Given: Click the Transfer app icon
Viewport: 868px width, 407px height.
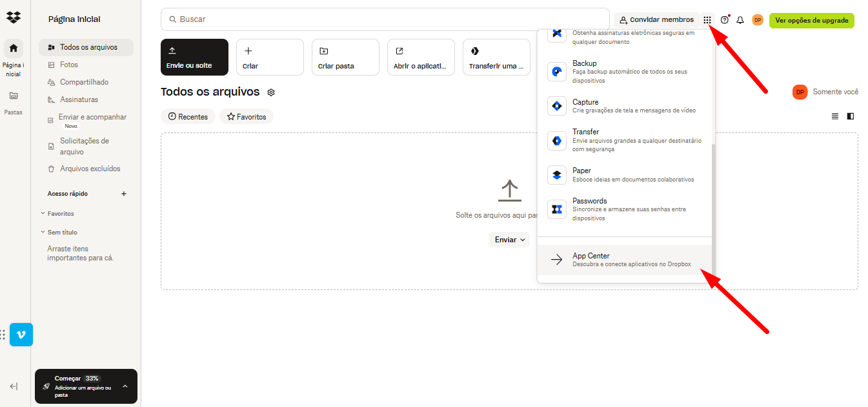Looking at the screenshot, I should tap(557, 140).
